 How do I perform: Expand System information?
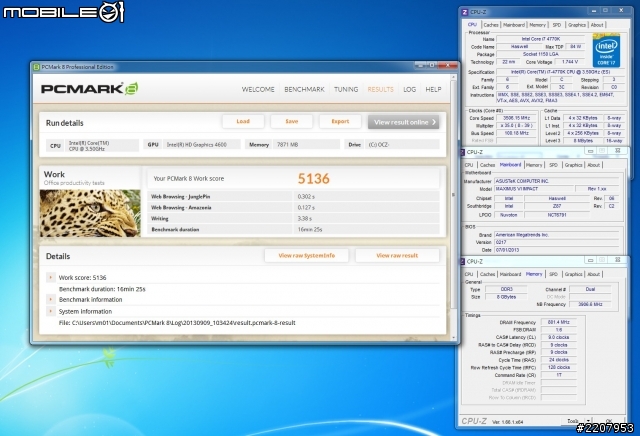click(51, 311)
